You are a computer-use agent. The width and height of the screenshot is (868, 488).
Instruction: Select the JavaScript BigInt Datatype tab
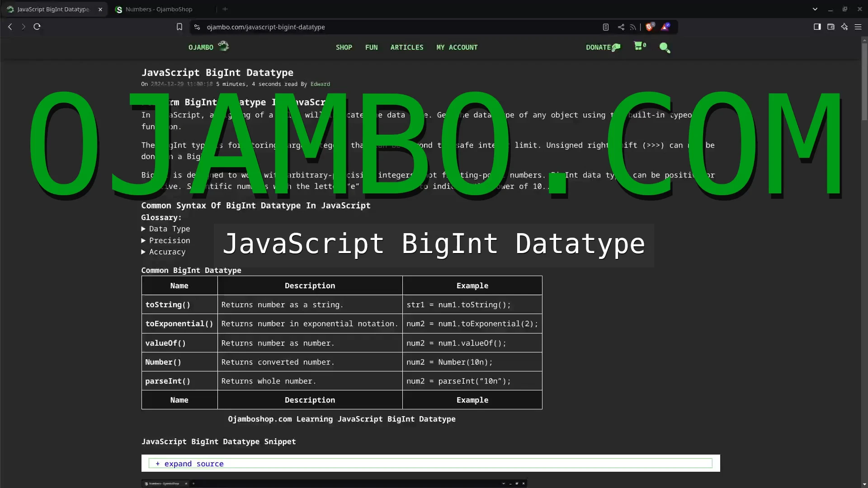[53, 9]
